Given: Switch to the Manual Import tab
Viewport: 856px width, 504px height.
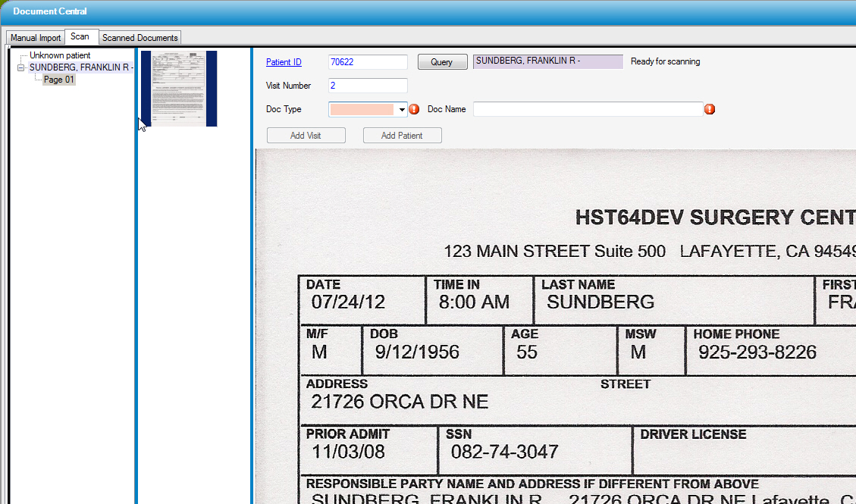Looking at the screenshot, I should (x=34, y=37).
